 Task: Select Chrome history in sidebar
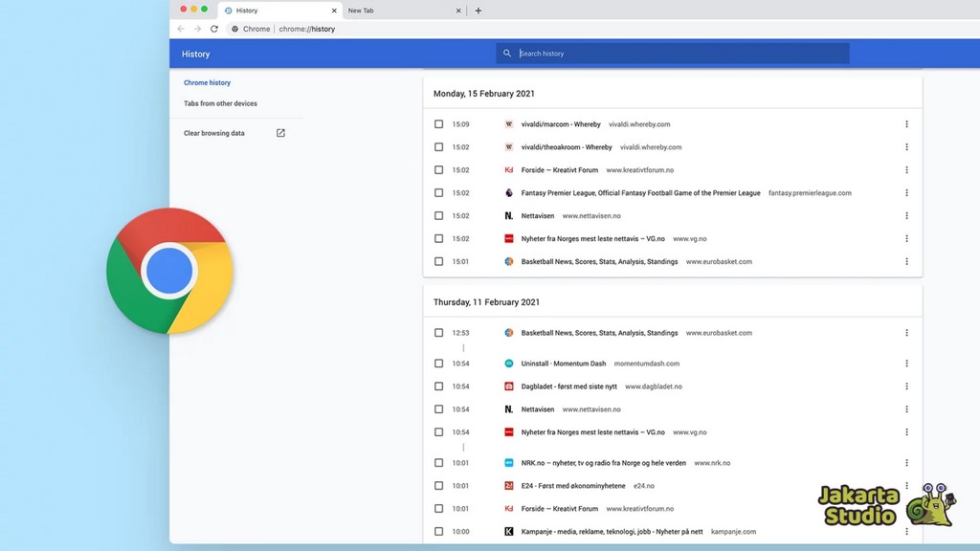click(207, 82)
